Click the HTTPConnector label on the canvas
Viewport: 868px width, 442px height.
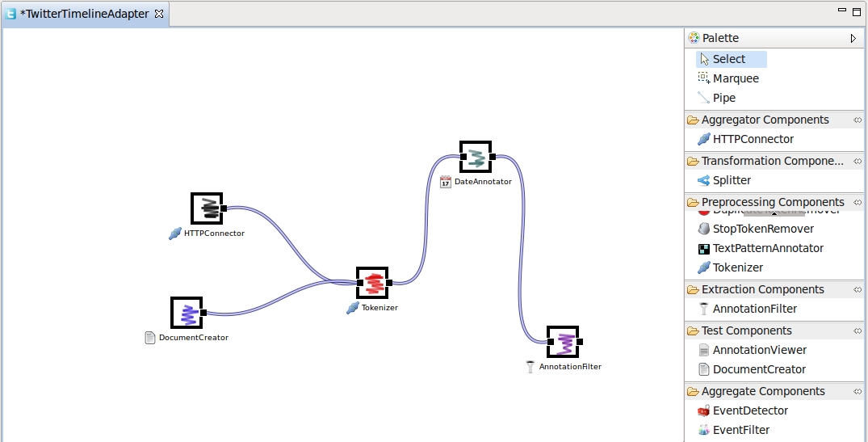click(214, 234)
